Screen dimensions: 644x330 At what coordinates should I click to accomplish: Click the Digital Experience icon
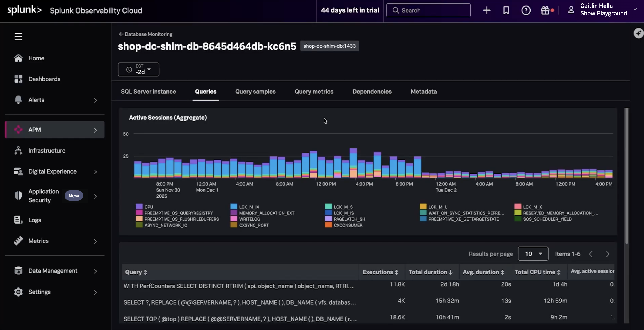[18, 171]
